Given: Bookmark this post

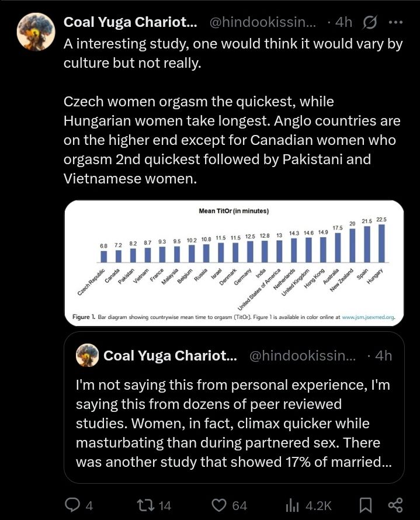Looking at the screenshot, I should click(366, 505).
